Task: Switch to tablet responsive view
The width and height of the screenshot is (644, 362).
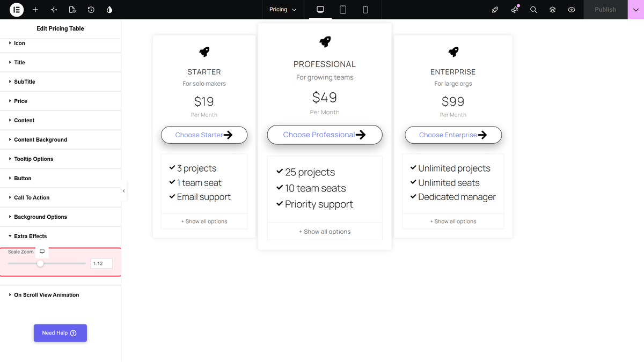Action: click(343, 10)
